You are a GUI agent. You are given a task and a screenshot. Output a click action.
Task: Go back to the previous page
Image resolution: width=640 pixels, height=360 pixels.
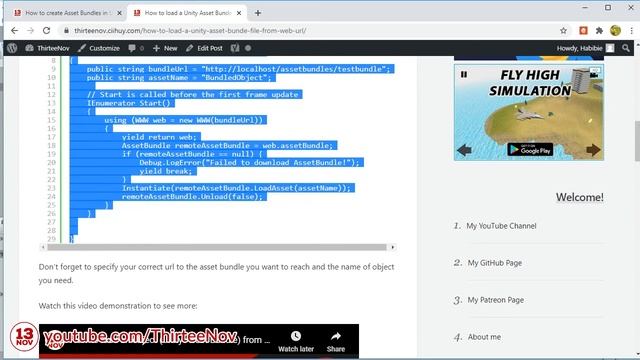14,31
